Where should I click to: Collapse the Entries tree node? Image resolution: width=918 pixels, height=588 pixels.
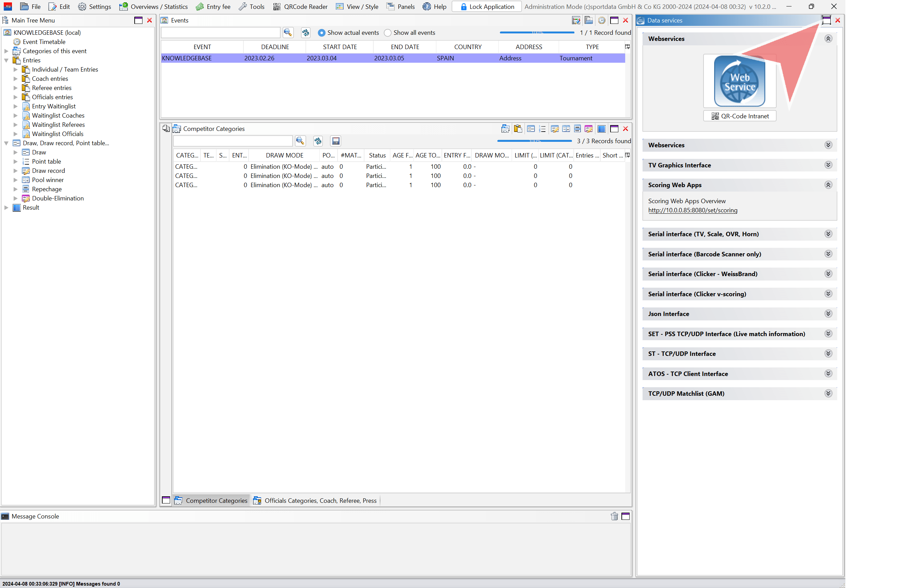point(6,60)
